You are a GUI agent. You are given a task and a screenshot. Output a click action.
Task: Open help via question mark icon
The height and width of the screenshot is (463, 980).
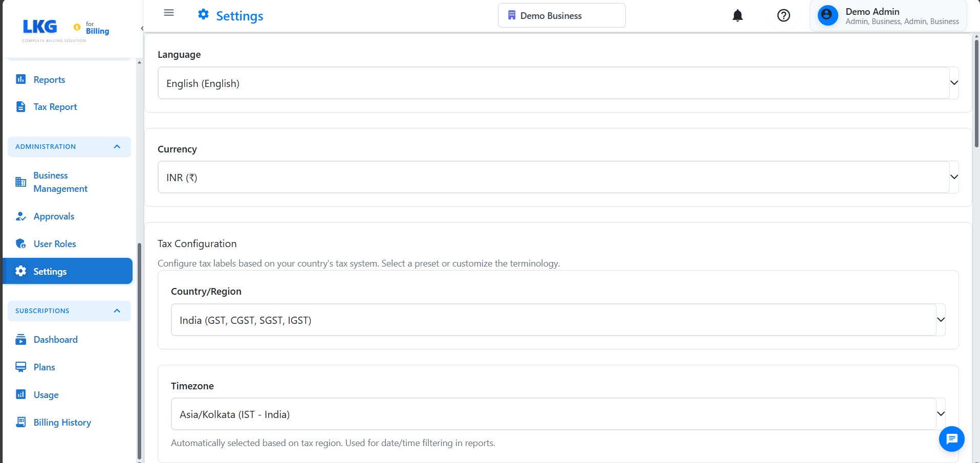(783, 16)
